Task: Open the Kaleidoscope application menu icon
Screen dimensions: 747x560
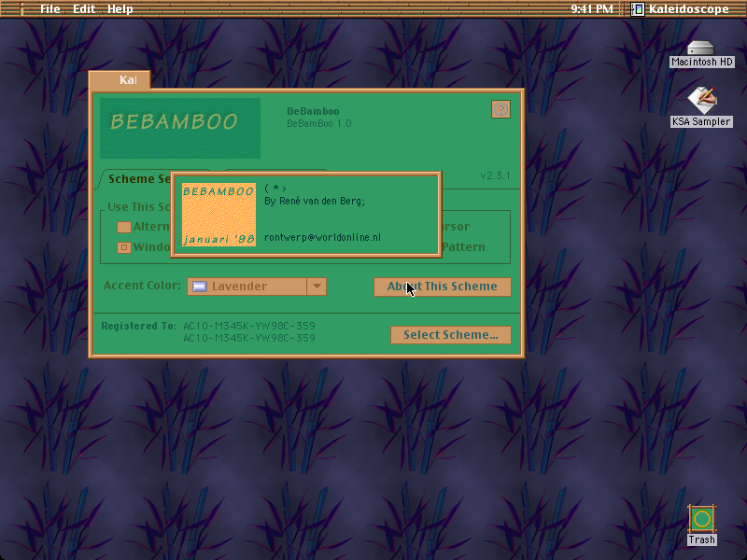Action: pyautogui.click(x=638, y=9)
